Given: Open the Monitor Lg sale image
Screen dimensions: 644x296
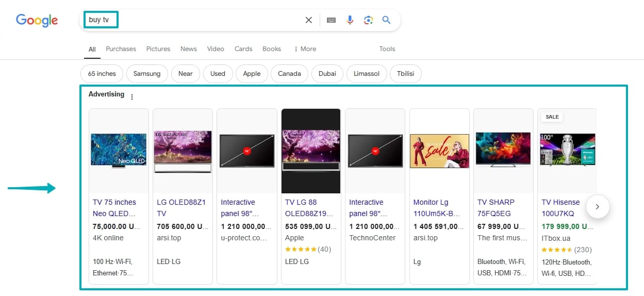Looking at the screenshot, I should (439, 151).
